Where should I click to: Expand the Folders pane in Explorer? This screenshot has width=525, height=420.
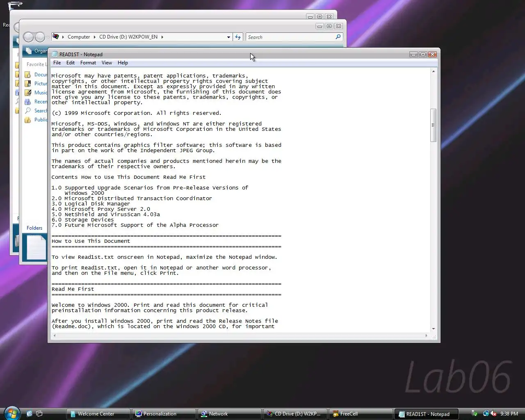[34, 228]
